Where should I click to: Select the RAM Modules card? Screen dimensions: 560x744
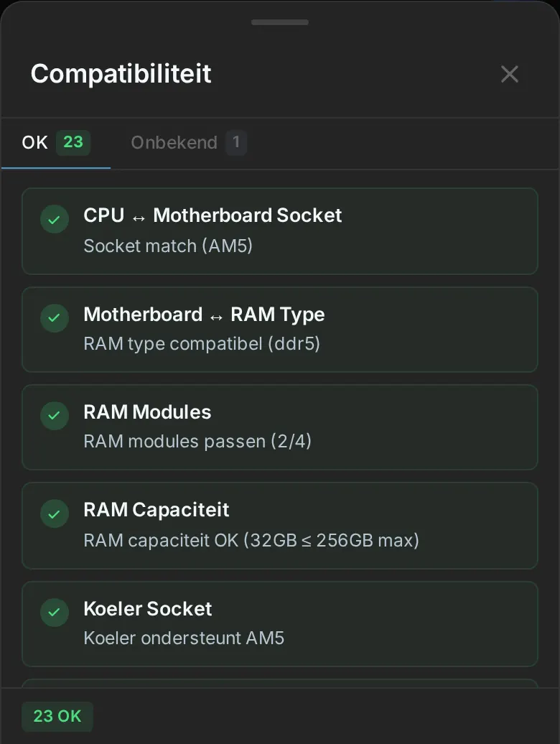click(280, 427)
